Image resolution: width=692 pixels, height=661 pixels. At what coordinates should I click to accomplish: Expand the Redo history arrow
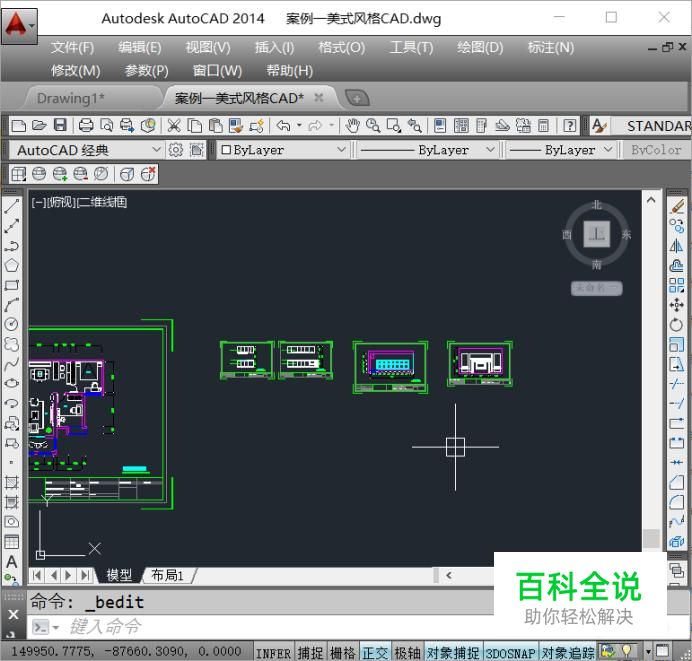click(332, 126)
